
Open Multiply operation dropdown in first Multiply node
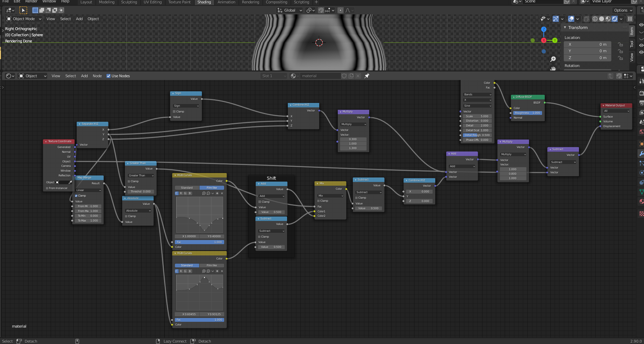point(353,124)
